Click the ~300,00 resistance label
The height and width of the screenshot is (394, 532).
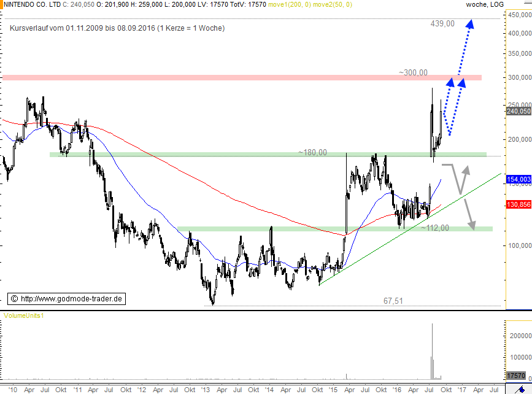click(x=413, y=72)
